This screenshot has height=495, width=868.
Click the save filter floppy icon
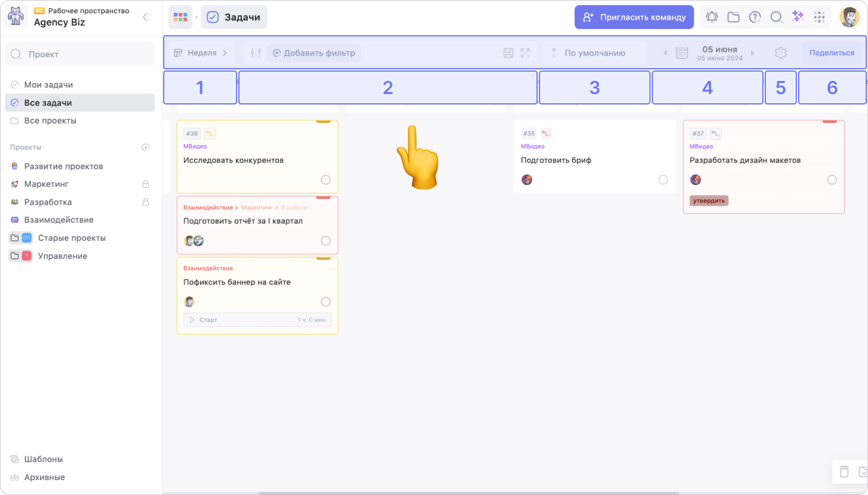pos(508,53)
